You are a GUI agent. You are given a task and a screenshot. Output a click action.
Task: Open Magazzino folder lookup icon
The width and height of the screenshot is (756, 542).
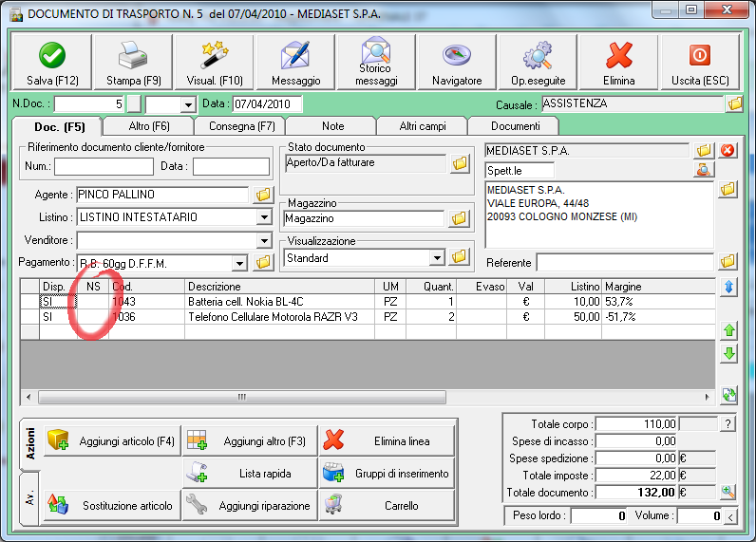[459, 218]
